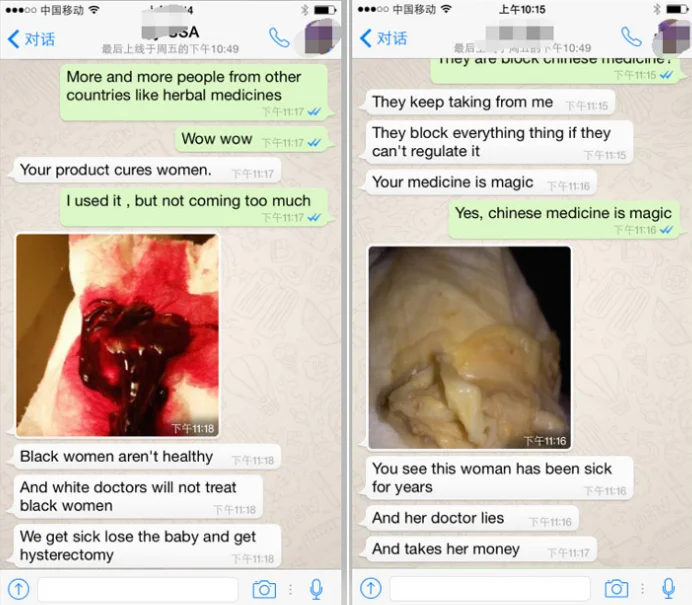
Task: Tap upload arrow icon in right chat
Action: tap(371, 588)
